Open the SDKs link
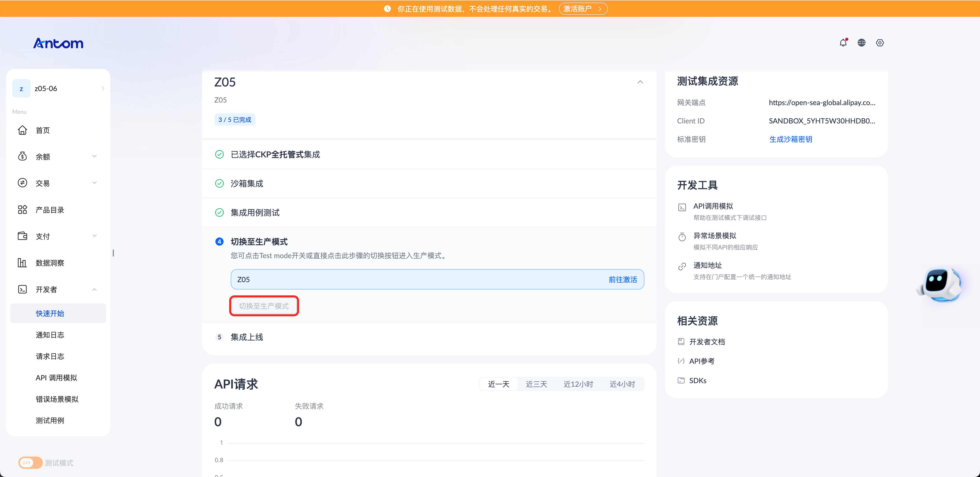 [698, 380]
